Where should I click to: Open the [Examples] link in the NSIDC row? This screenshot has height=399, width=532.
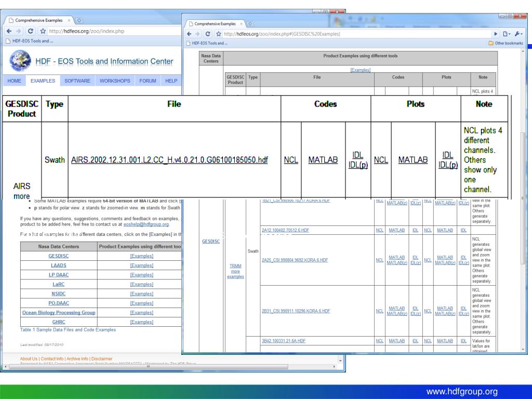pos(141,294)
